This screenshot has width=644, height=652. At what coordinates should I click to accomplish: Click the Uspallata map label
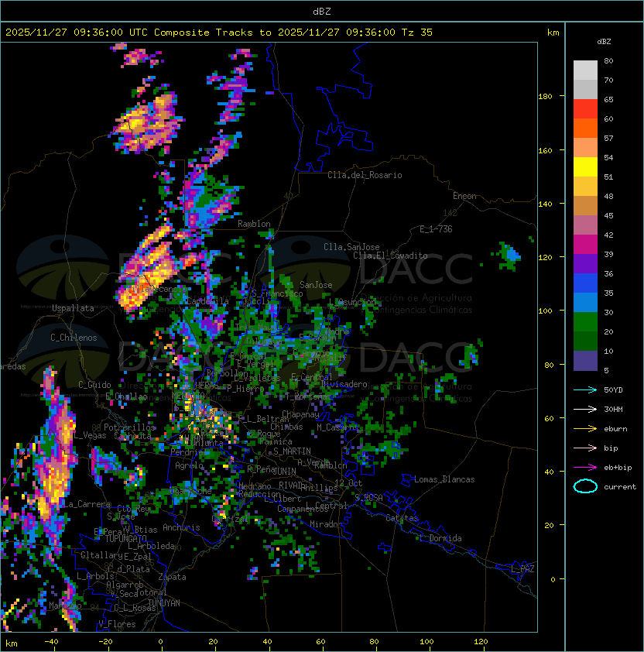point(73,308)
